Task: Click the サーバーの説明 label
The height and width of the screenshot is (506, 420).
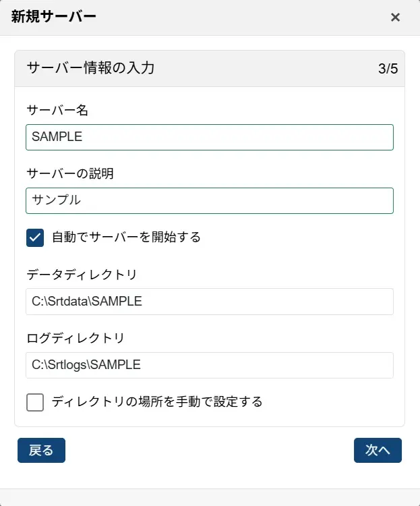Action: pos(70,173)
